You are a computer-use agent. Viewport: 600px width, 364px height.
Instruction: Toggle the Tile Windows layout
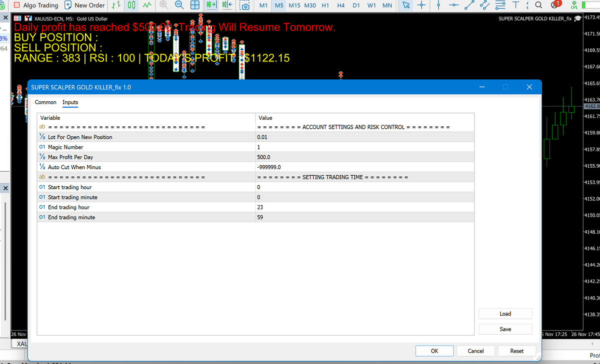[x=194, y=5]
